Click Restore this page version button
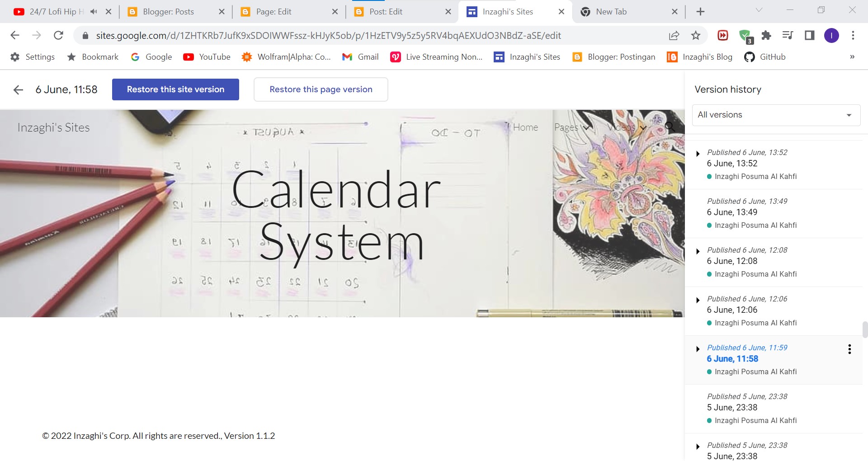The image size is (868, 461). (321, 89)
